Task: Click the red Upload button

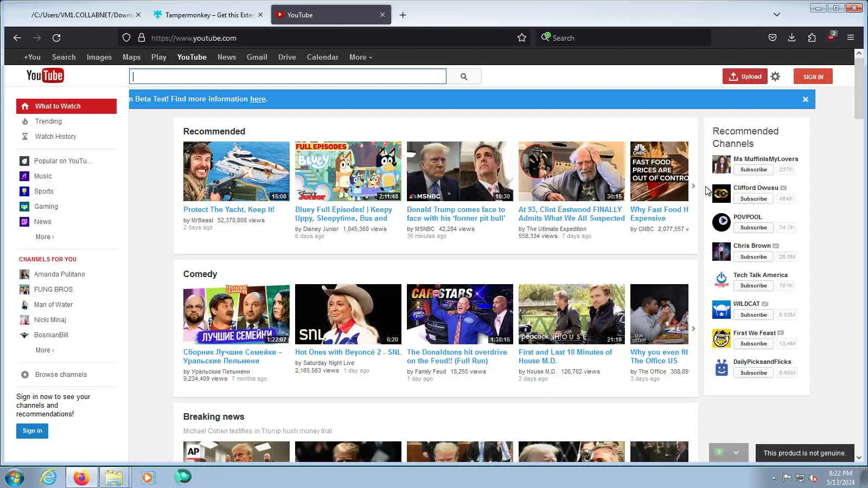Action: coord(745,76)
